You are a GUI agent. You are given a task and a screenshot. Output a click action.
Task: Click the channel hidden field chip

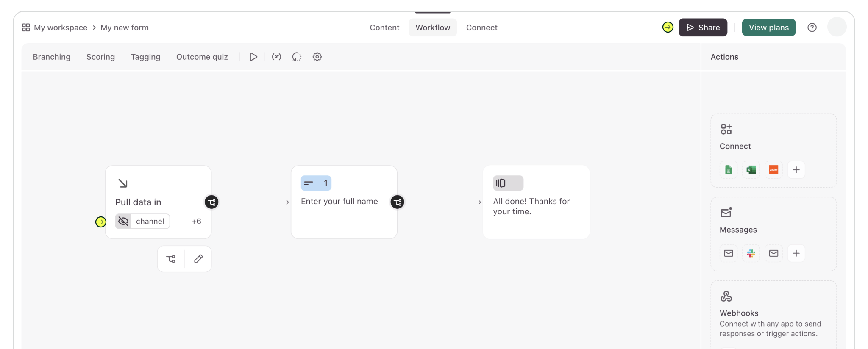tap(142, 221)
